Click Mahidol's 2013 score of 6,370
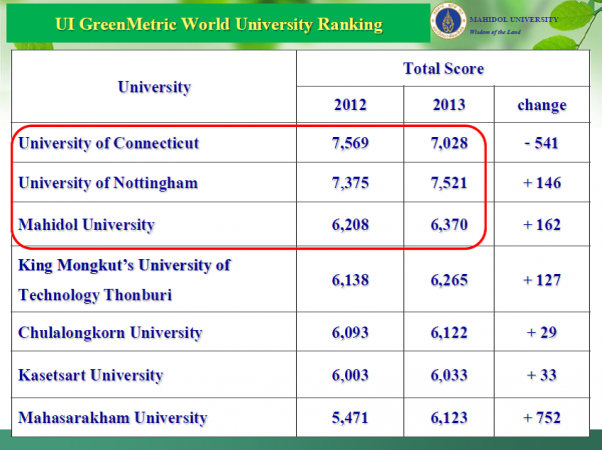The width and height of the screenshot is (602, 450). [449, 225]
